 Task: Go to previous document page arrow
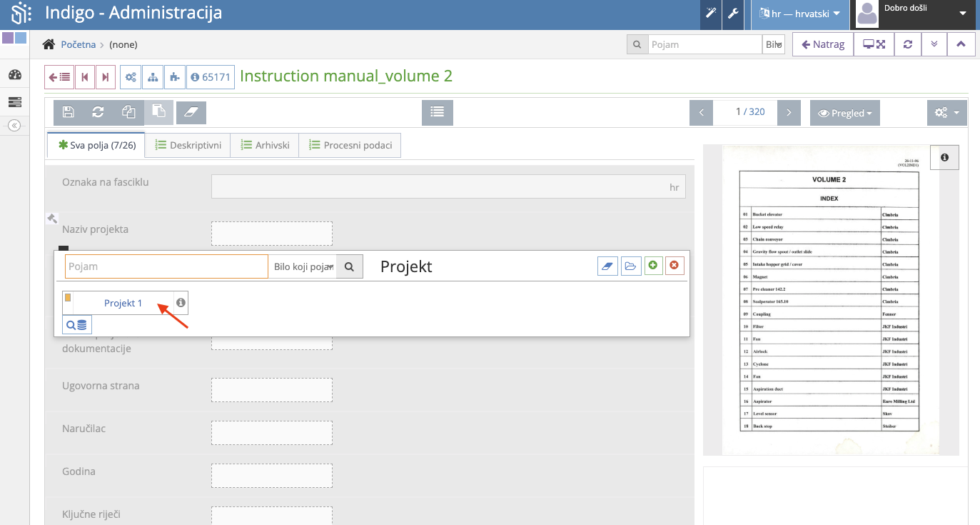coord(701,112)
